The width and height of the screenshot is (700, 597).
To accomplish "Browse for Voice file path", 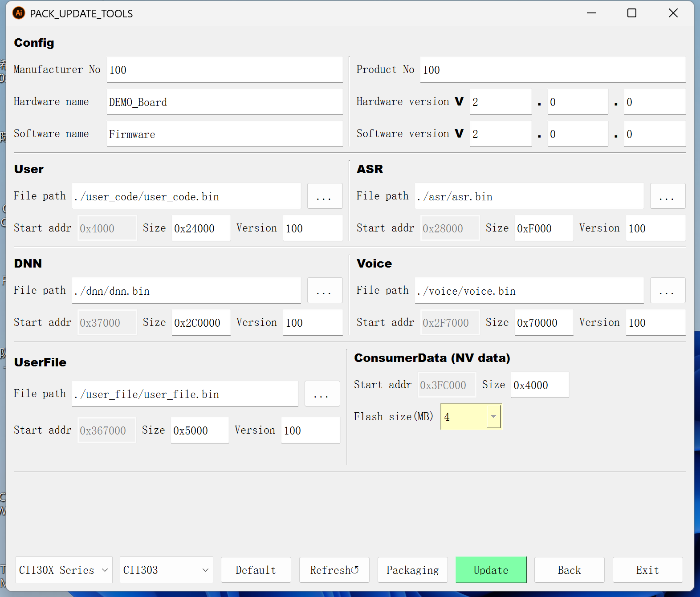I will point(667,291).
